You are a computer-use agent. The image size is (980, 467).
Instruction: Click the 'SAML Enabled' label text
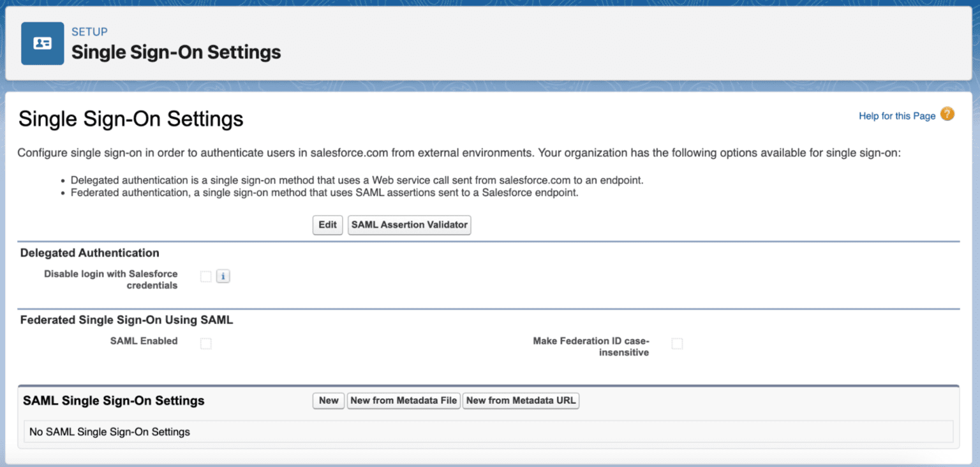(x=144, y=341)
